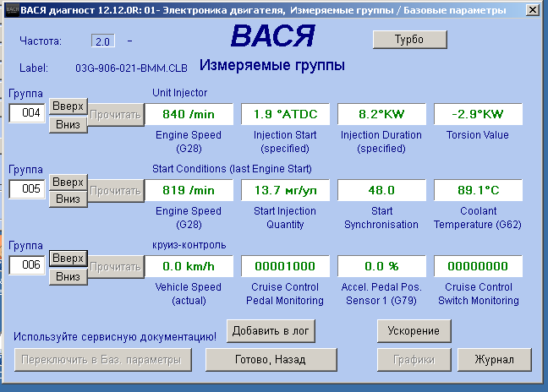548x392 pixels.
Task: Click Прочитать for group 004
Action: point(116,114)
